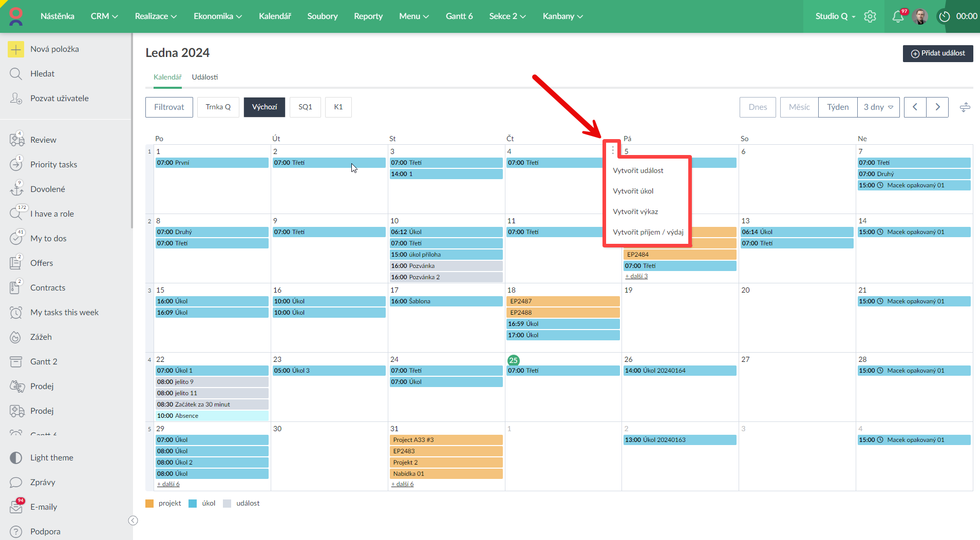This screenshot has height=540, width=980.
Task: Click the calendar display settings icon
Action: [x=965, y=107]
